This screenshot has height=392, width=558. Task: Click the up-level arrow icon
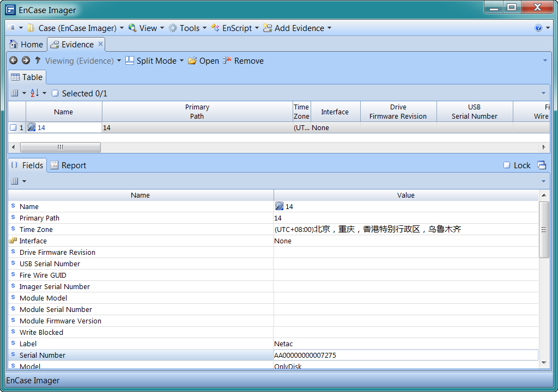click(x=38, y=60)
